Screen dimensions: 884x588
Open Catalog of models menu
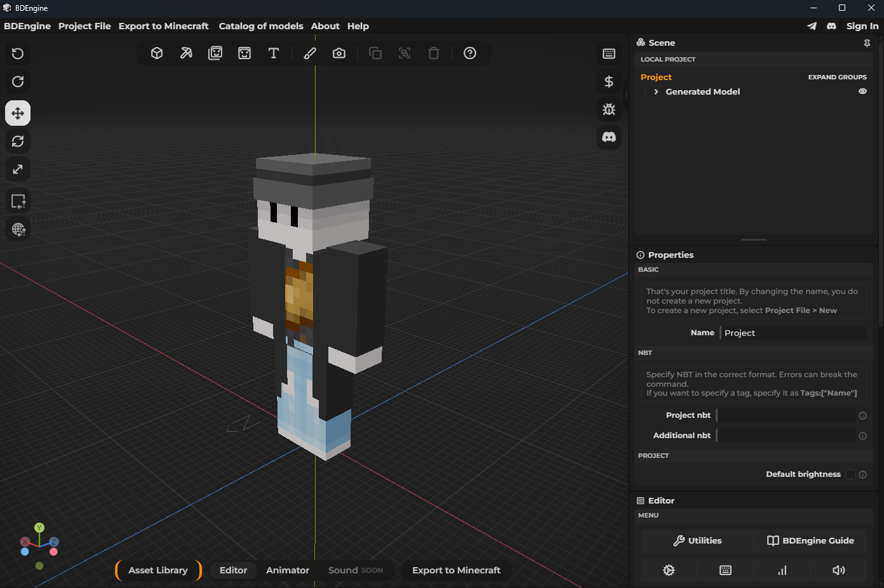[261, 26]
